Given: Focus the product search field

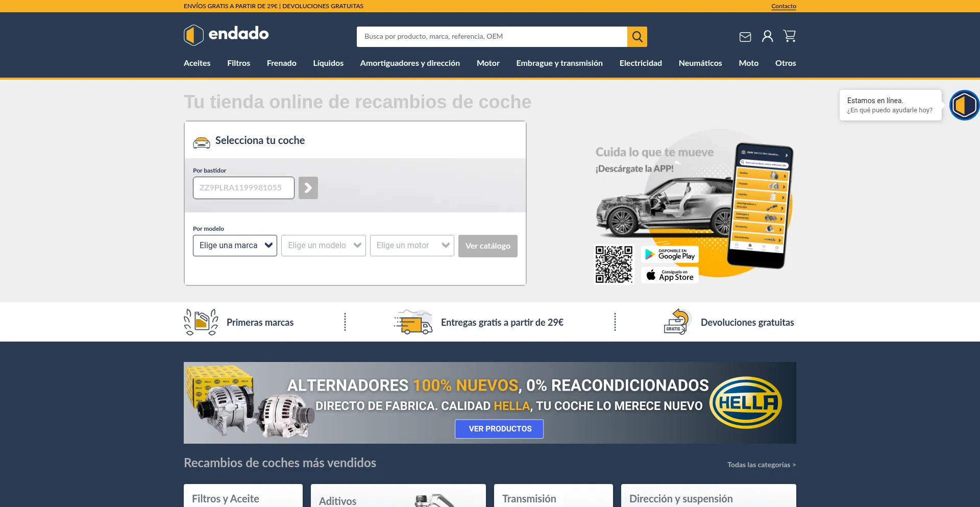Looking at the screenshot, I should tap(492, 37).
